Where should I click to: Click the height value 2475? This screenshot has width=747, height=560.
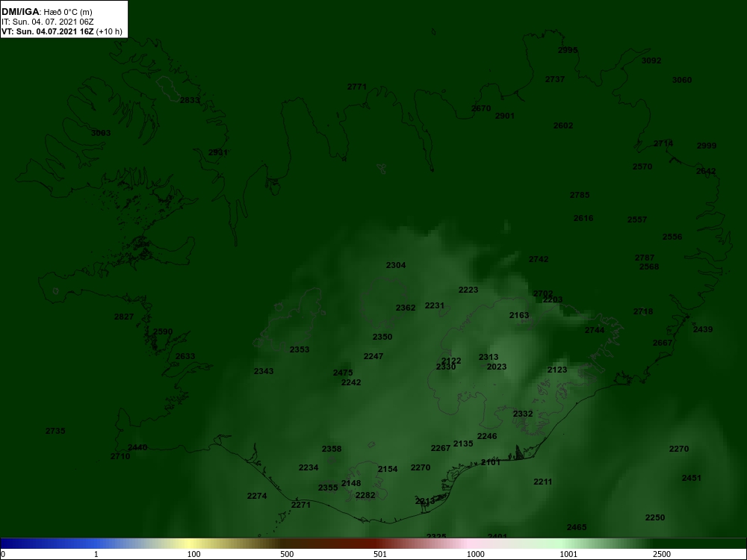[x=343, y=373]
